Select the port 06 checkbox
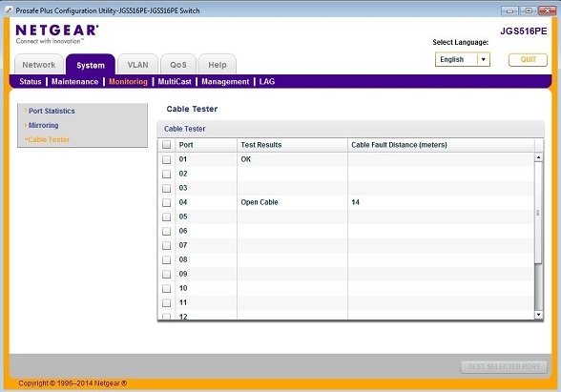 [166, 231]
